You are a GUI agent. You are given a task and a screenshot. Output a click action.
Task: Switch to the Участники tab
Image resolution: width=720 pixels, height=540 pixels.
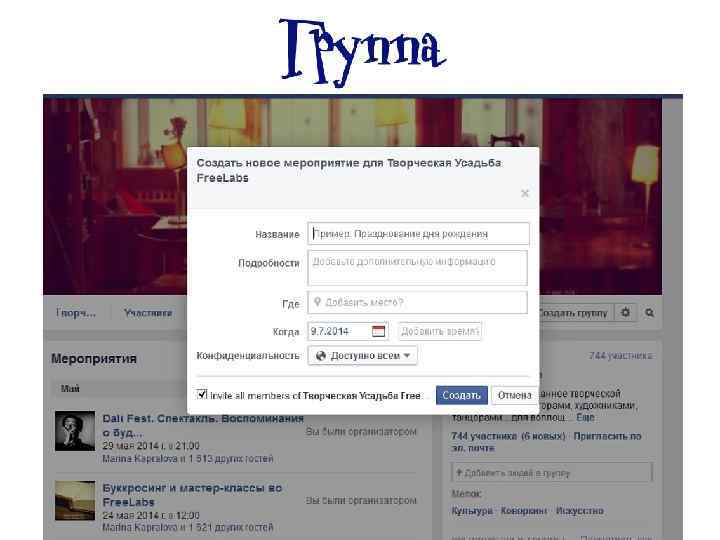point(148,313)
